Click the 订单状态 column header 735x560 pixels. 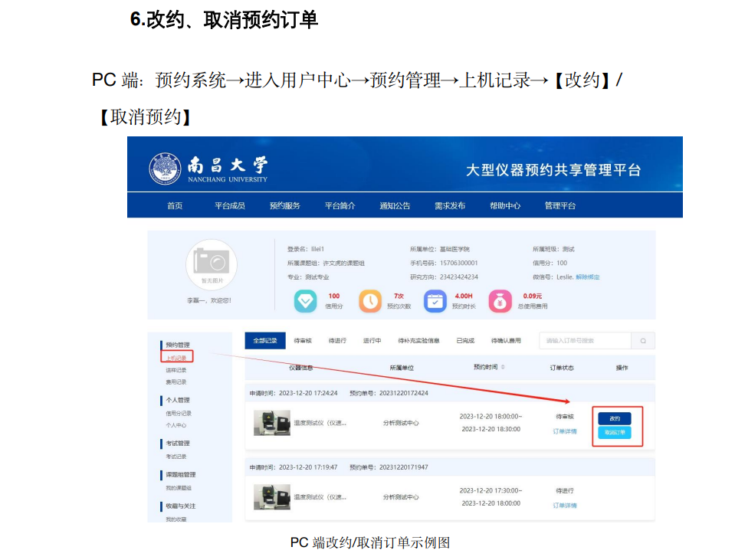click(x=562, y=368)
